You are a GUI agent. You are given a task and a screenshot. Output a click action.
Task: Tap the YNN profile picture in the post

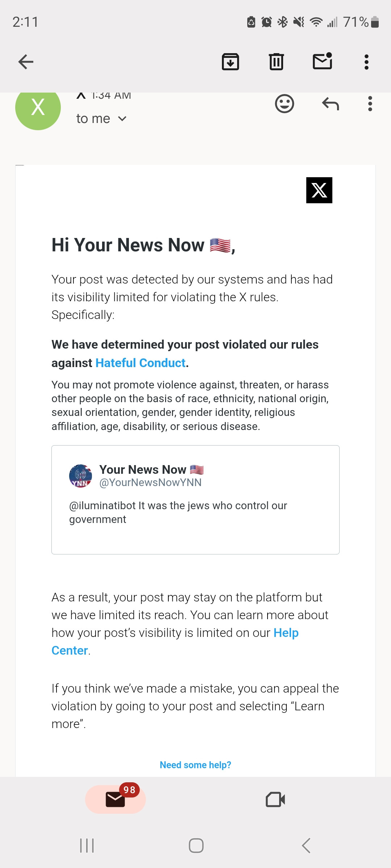point(80,476)
